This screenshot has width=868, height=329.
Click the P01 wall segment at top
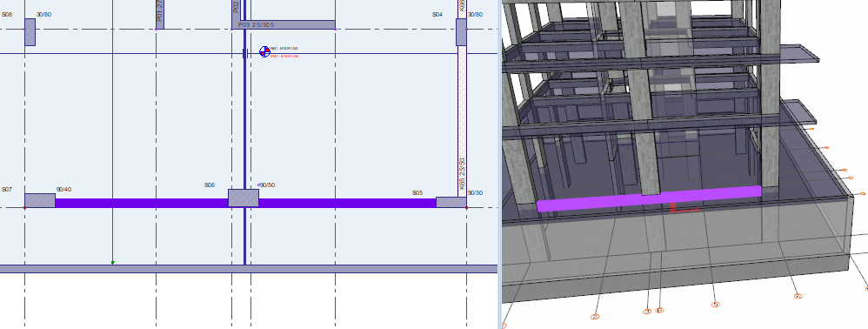159,15
